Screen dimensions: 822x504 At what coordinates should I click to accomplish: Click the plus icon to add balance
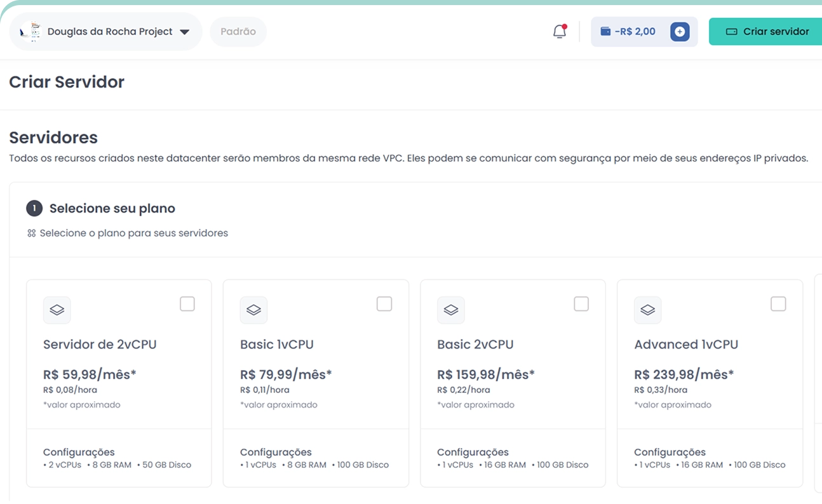(679, 32)
